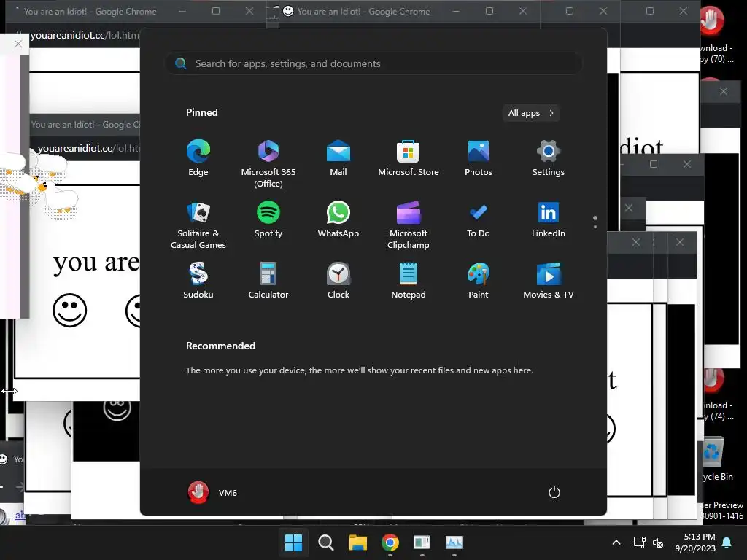
Task: Expand the All apps list
Action: pyautogui.click(x=531, y=113)
